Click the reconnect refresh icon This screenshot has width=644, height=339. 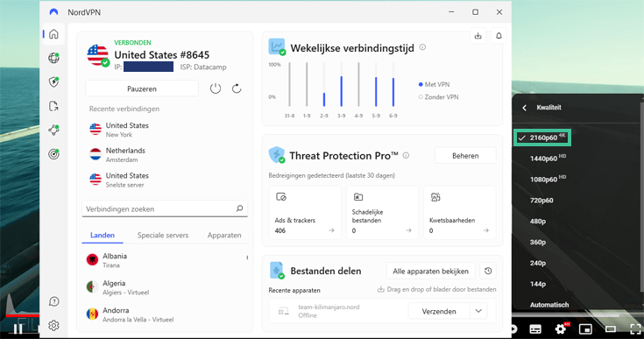click(237, 88)
